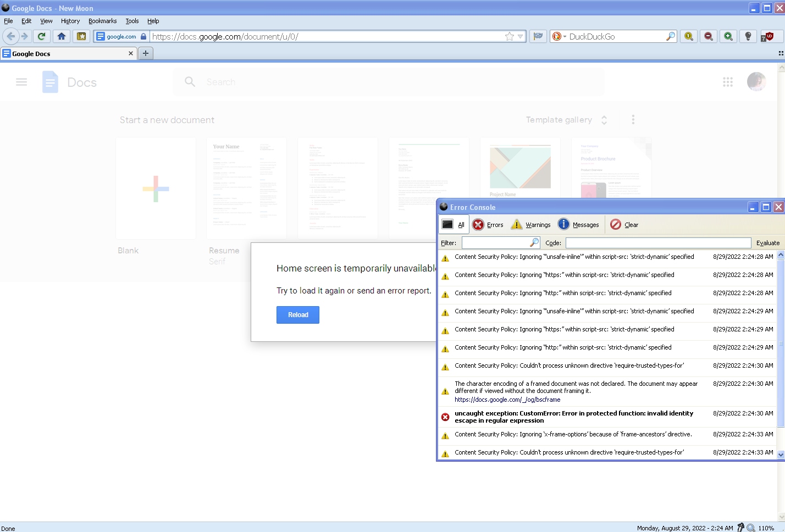Show only Errors in the Error Console
This screenshot has height=532, width=785.
(488, 224)
